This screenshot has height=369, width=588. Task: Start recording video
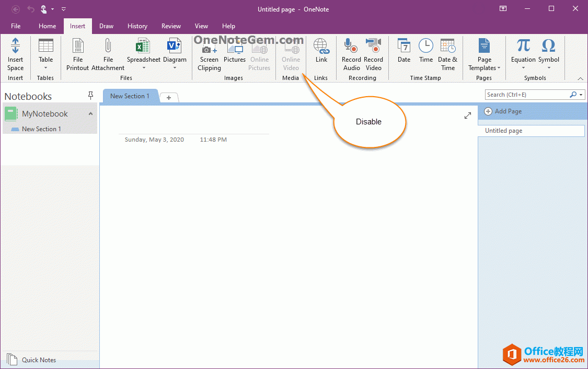(373, 54)
